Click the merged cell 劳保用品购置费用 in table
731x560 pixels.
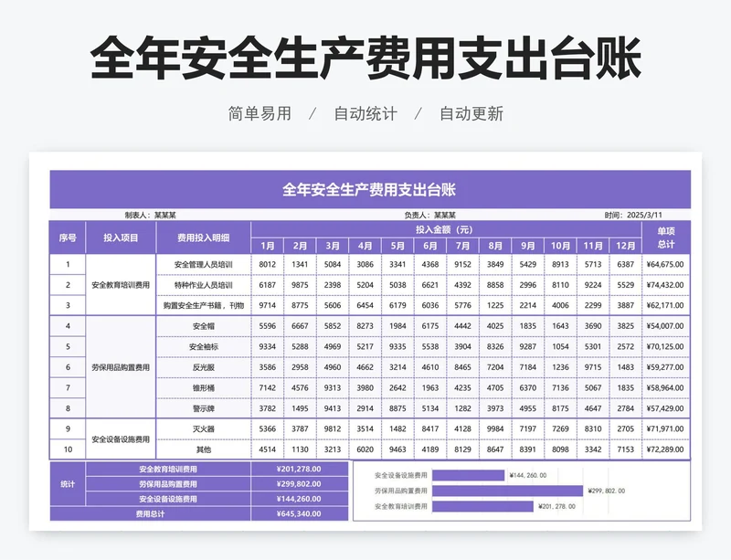[x=121, y=367]
